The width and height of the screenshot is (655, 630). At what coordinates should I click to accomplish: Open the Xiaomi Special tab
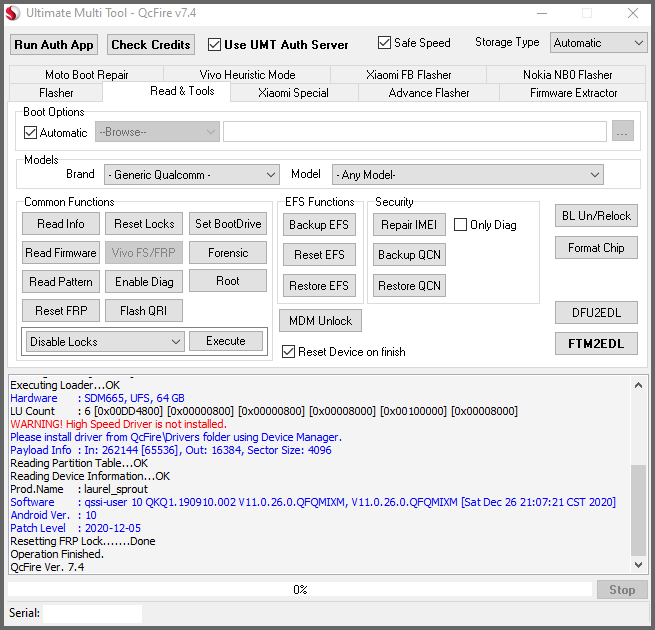[x=293, y=92]
